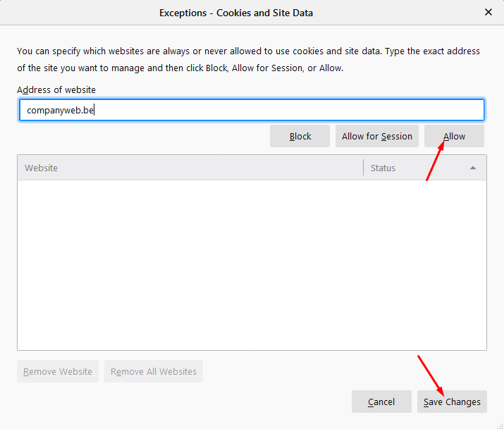Viewport: 504px width, 429px height.
Task: Sort the list by the Status column header
Action: pyautogui.click(x=416, y=168)
